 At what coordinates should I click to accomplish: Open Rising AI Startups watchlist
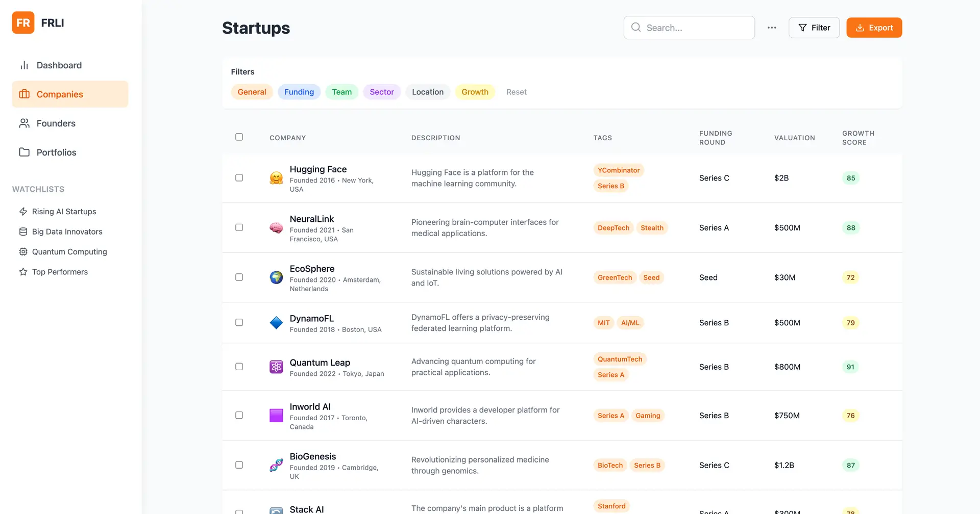coord(64,212)
